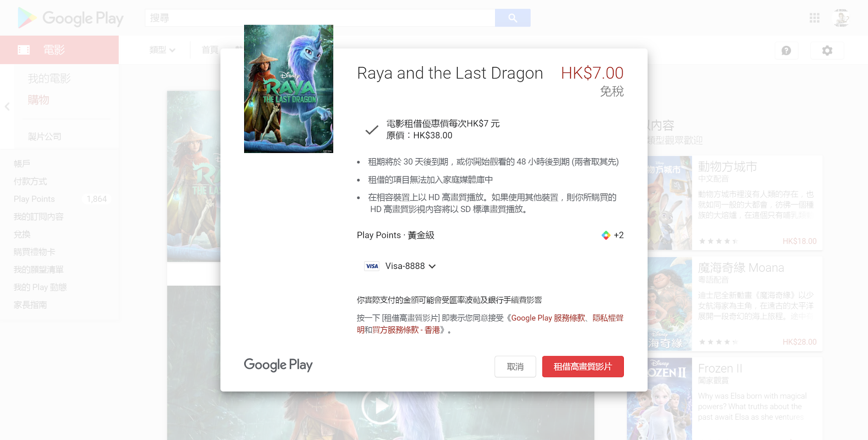Click the 取消 cancel button

click(515, 367)
